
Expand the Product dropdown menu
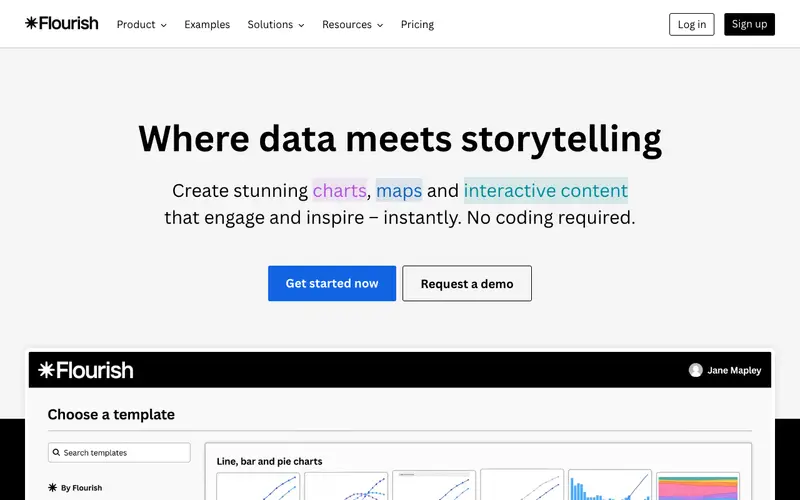click(142, 24)
